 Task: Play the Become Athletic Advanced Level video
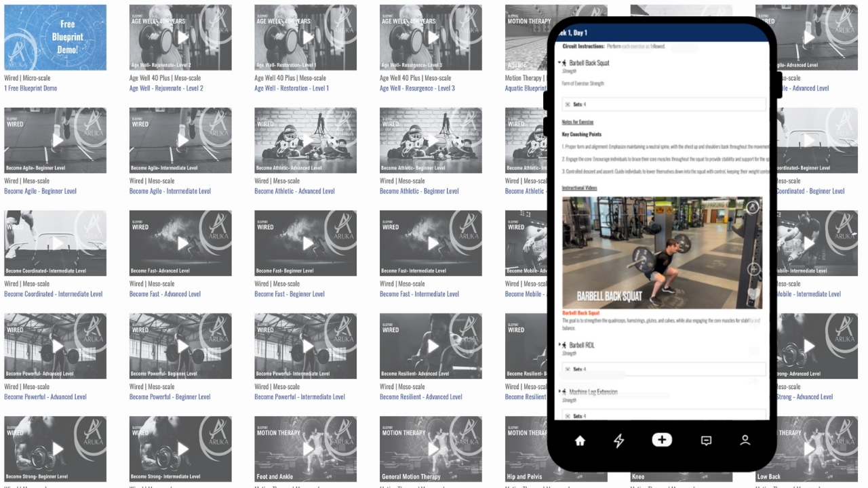(308, 140)
